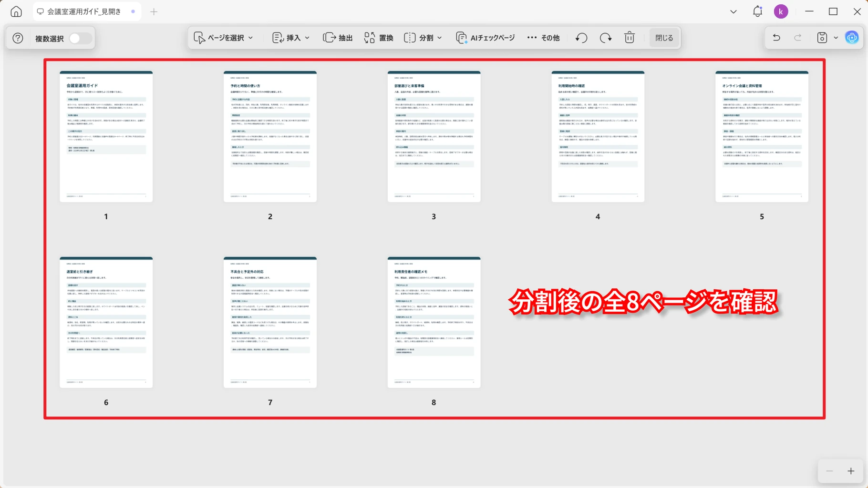Expand the save options arrow
The width and height of the screenshot is (868, 488).
click(x=836, y=38)
